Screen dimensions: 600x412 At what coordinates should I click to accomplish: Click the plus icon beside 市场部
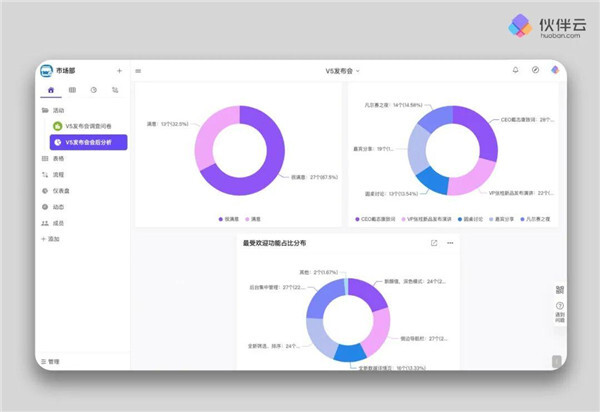coord(119,71)
